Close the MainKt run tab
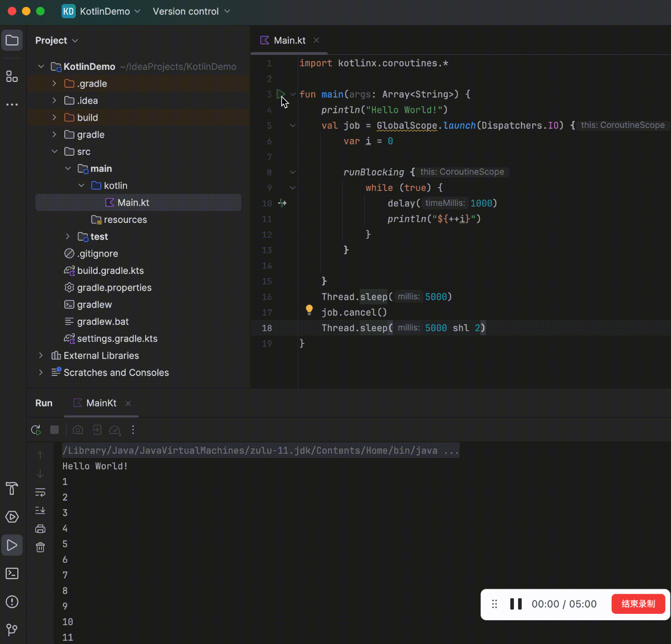This screenshot has height=644, width=671. tap(128, 403)
